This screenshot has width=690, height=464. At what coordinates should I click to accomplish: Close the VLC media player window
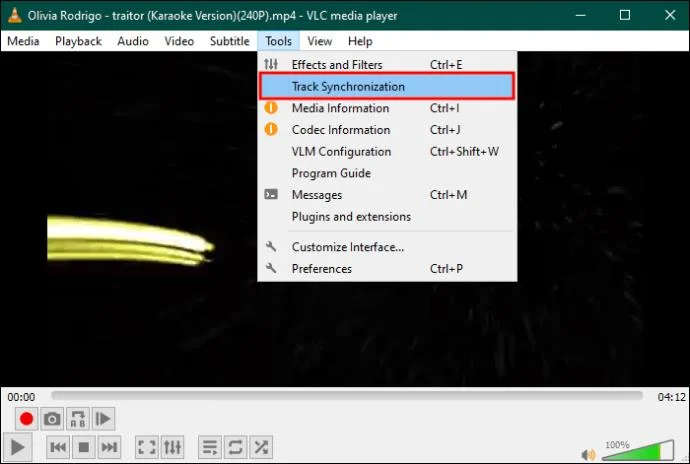(670, 15)
